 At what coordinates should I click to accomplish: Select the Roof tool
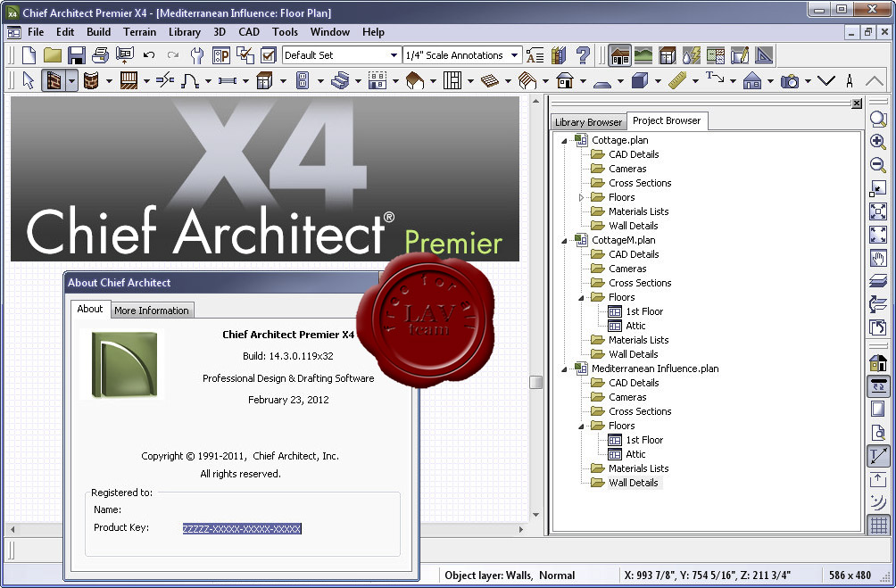(x=415, y=80)
